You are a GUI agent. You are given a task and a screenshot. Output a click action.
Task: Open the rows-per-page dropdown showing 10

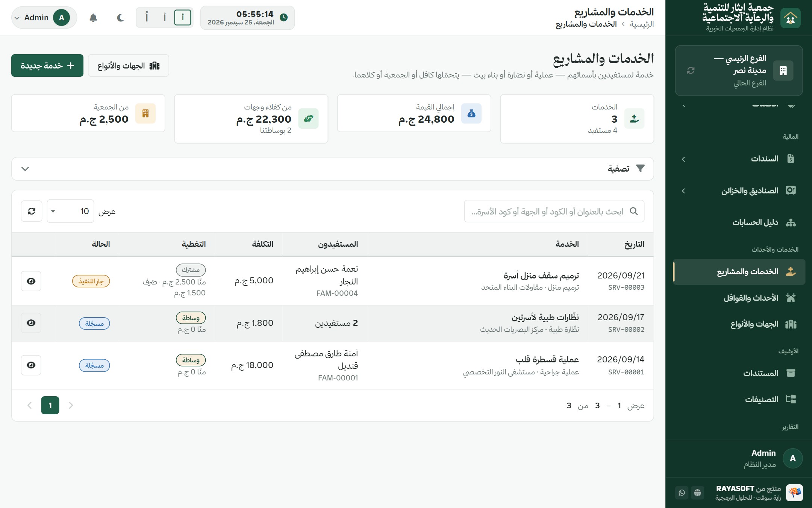pos(70,211)
